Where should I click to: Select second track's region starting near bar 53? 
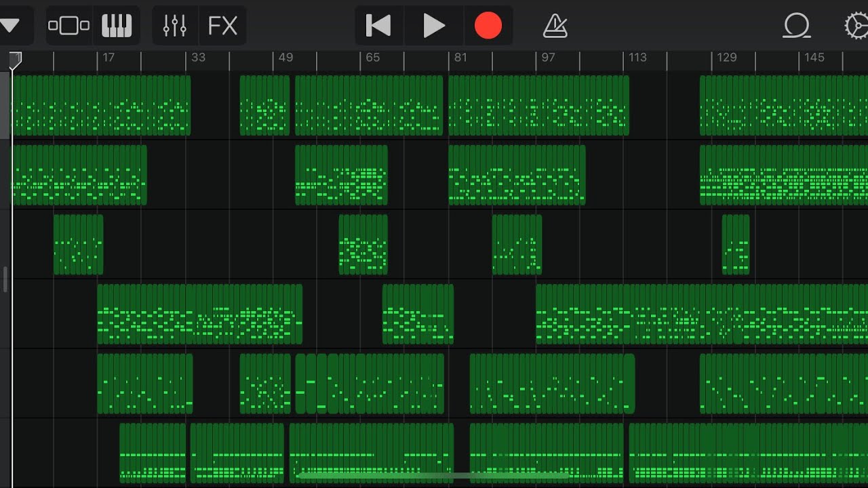[341, 175]
